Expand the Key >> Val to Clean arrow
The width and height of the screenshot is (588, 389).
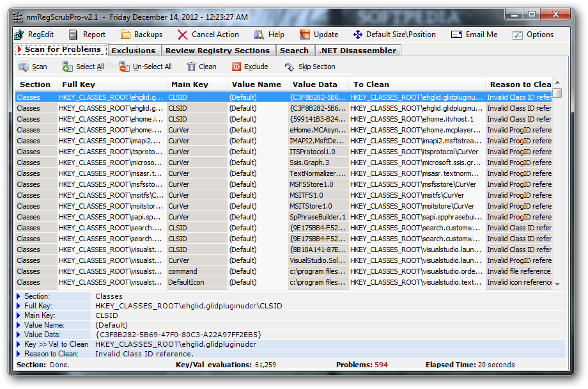(19, 344)
